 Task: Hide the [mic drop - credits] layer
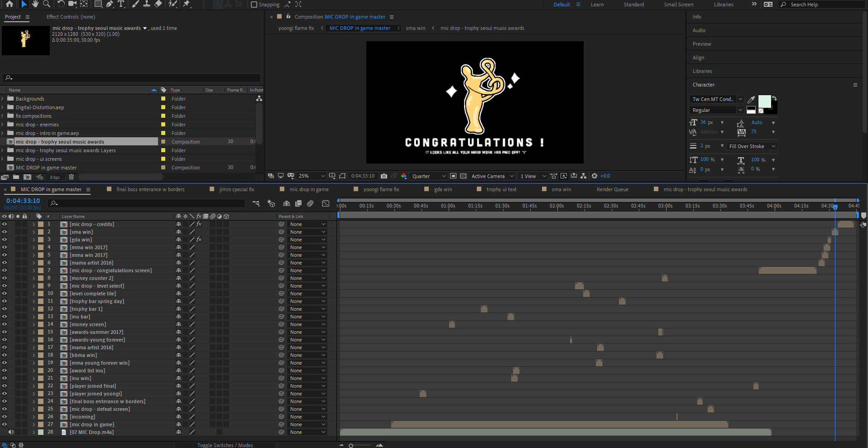[5, 224]
